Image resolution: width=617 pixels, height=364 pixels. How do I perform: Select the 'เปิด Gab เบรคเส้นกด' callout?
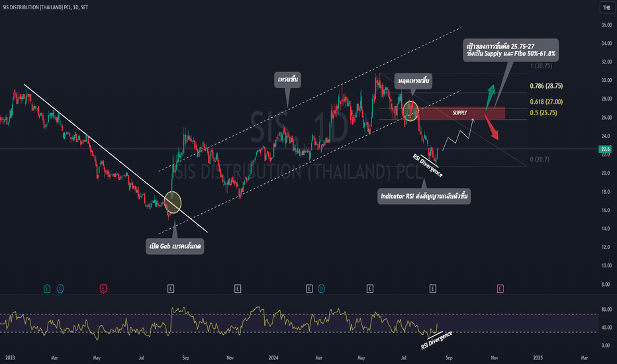(175, 246)
